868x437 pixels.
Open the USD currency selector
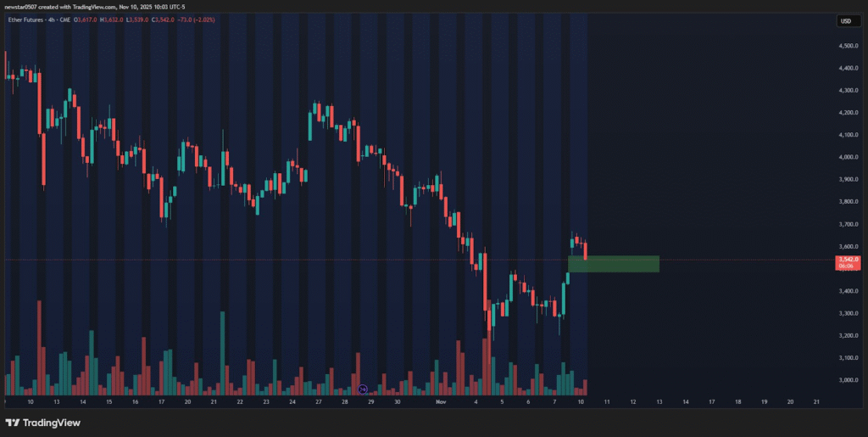click(845, 20)
